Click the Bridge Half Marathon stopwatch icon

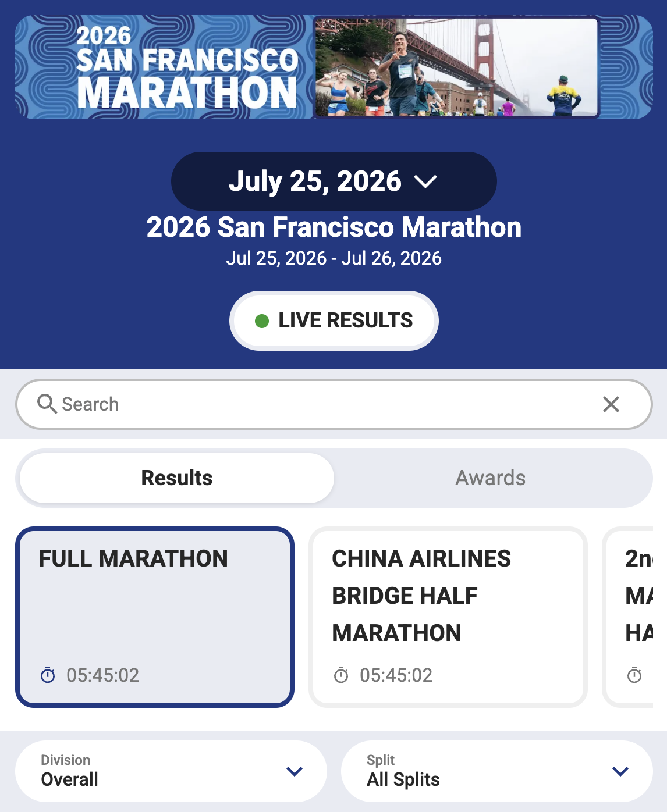pos(341,675)
